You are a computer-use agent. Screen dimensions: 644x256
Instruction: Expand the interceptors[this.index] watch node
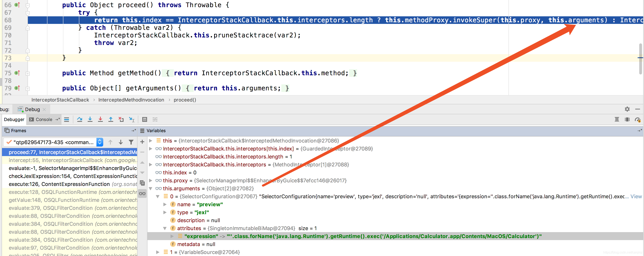151,149
